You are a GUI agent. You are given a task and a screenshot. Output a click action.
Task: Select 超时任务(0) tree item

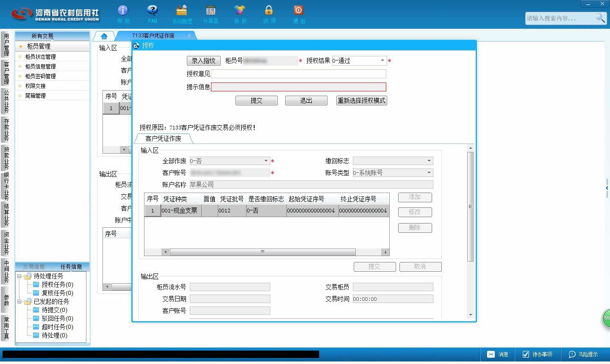57,327
